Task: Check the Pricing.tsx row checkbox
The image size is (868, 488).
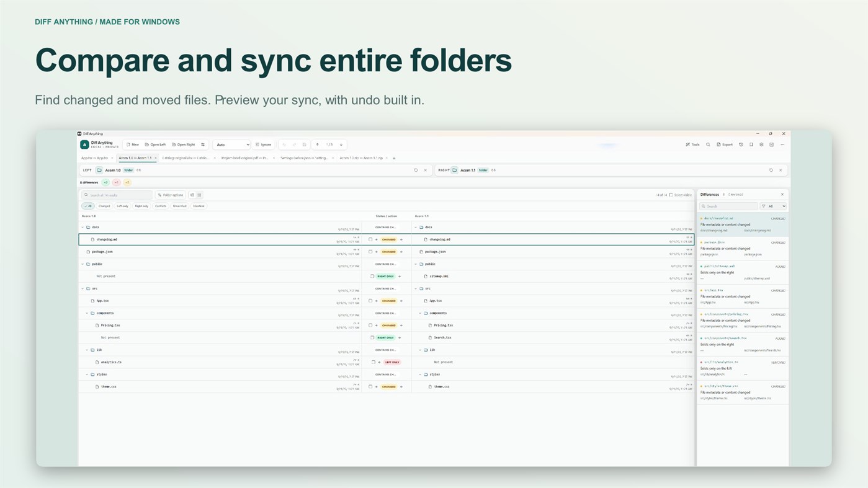Action: coord(370,325)
